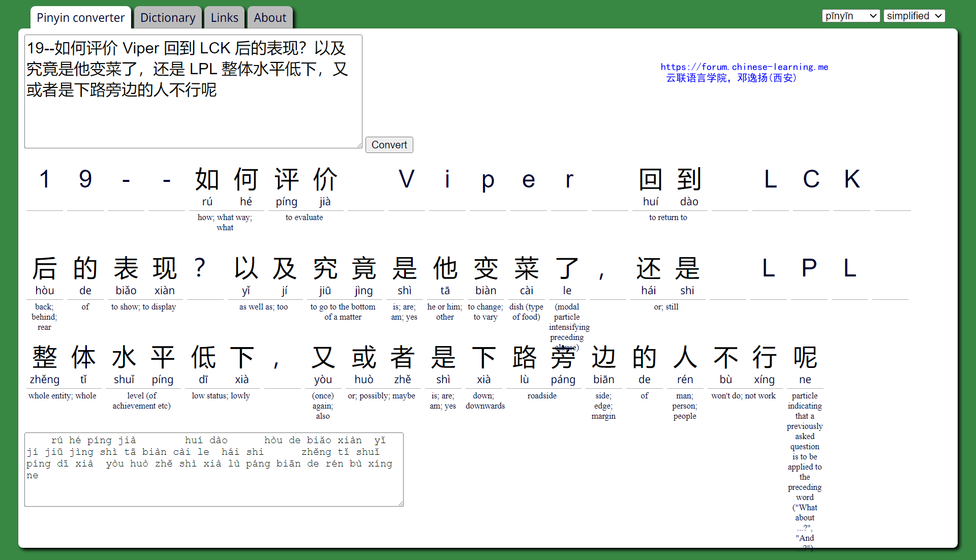The height and width of the screenshot is (560, 976).
Task: Click the character 后 with pinyin hòu
Action: (45, 268)
